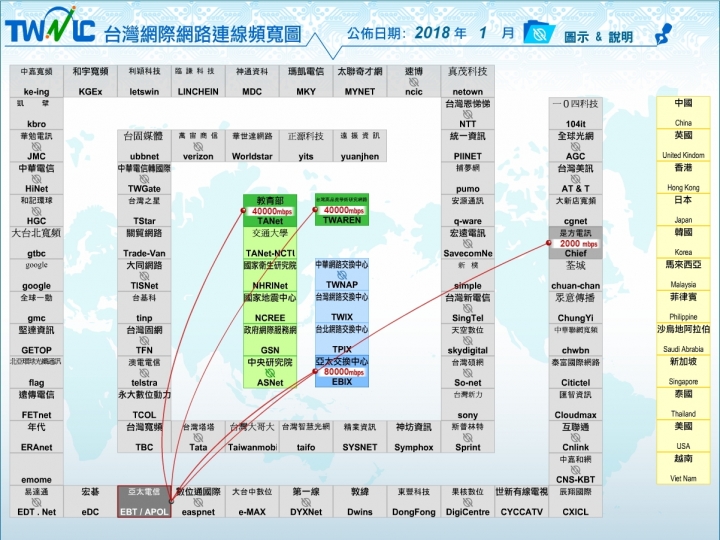Click the IPv6 icon in So-net tile
Viewport: 720px width, 540px height.
coord(467,372)
